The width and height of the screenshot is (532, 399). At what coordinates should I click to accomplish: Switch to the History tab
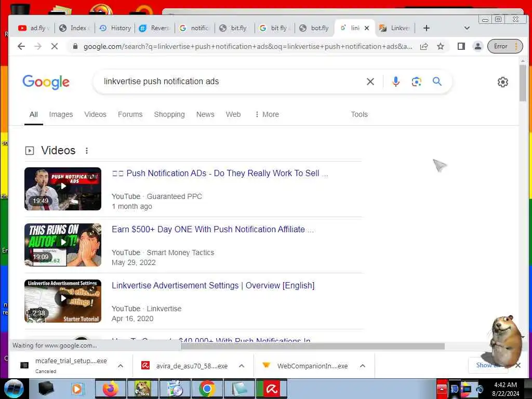(115, 28)
